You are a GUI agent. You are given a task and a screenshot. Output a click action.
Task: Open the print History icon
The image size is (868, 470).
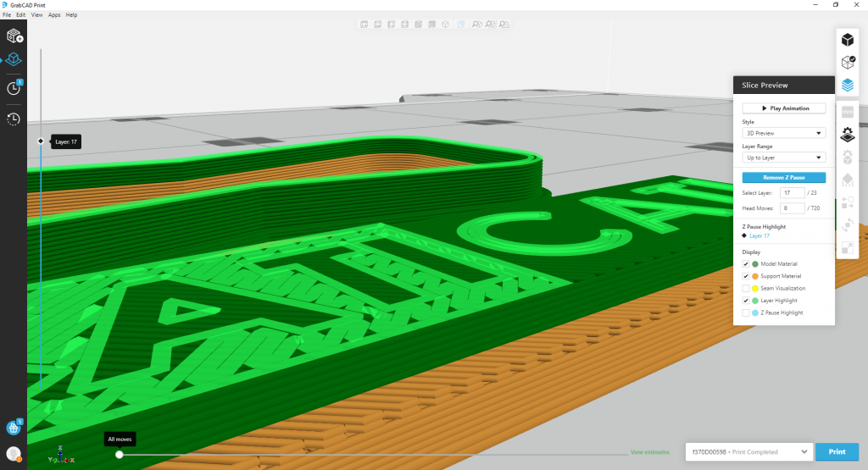[14, 119]
